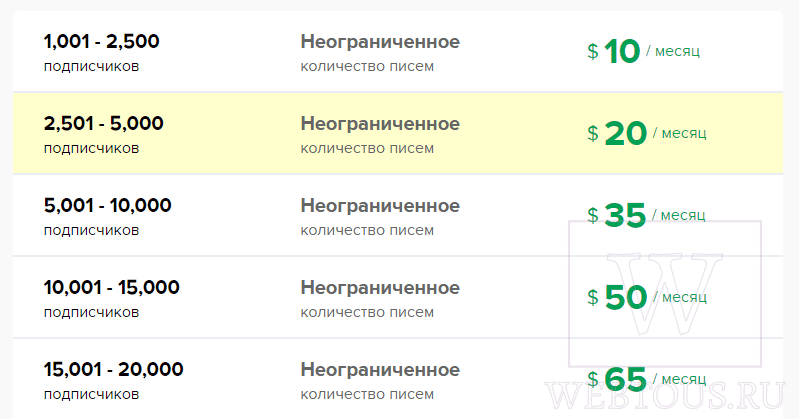
Task: Click Неограниченное text in the $50 row
Action: click(380, 288)
